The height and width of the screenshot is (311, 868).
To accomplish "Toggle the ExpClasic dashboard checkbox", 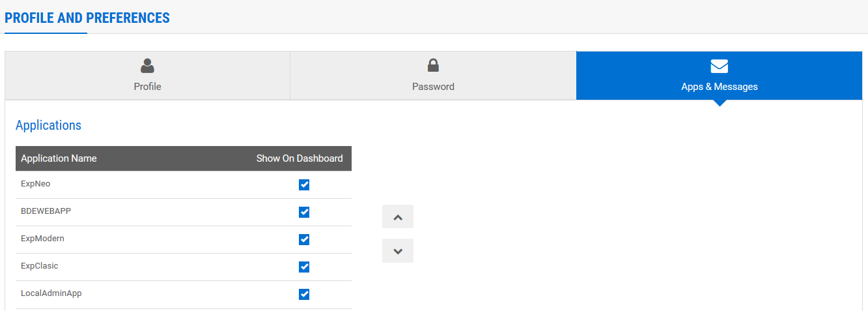I will tap(304, 267).
